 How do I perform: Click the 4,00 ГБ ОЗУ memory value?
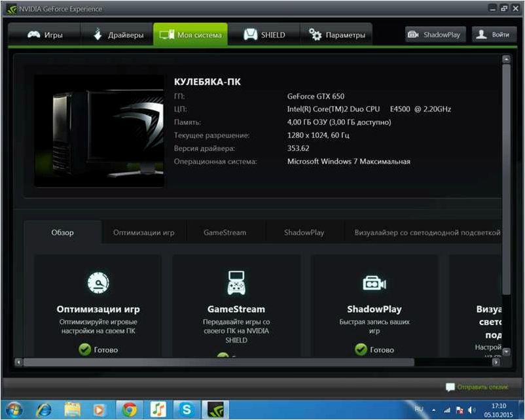pos(339,122)
